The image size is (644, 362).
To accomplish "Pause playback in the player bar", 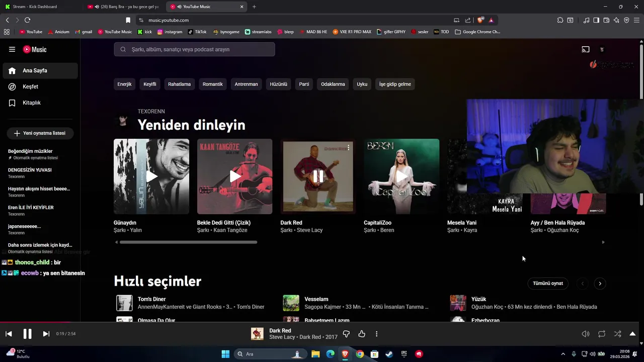I will pyautogui.click(x=27, y=334).
